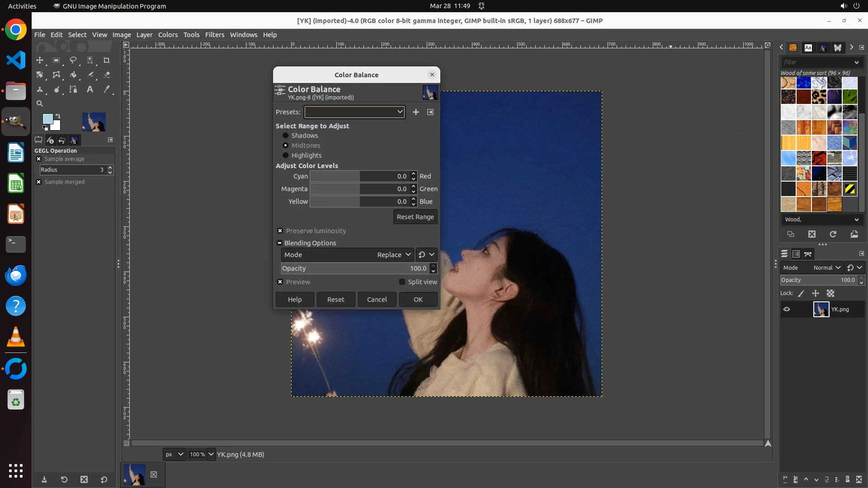
Task: Select the Free Select lasso tool
Action: click(x=73, y=60)
